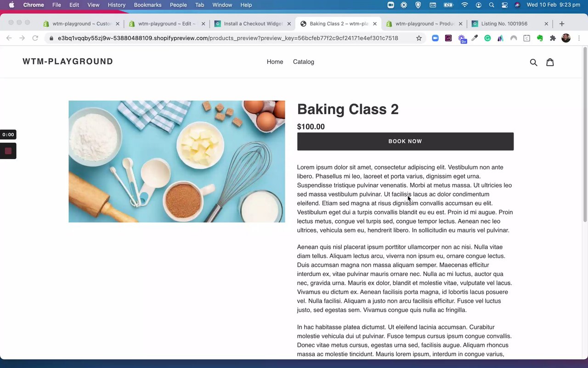This screenshot has height=368, width=588.
Task: Open the File menu
Action: coord(57,5)
